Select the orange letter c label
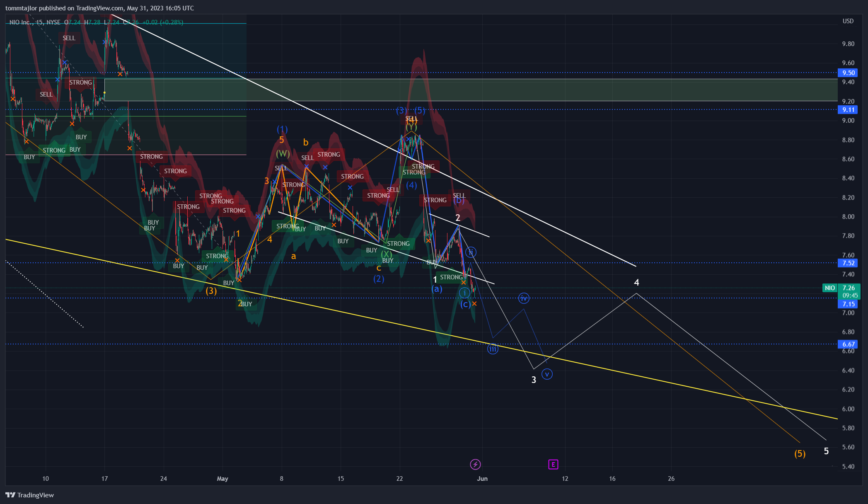 click(379, 268)
